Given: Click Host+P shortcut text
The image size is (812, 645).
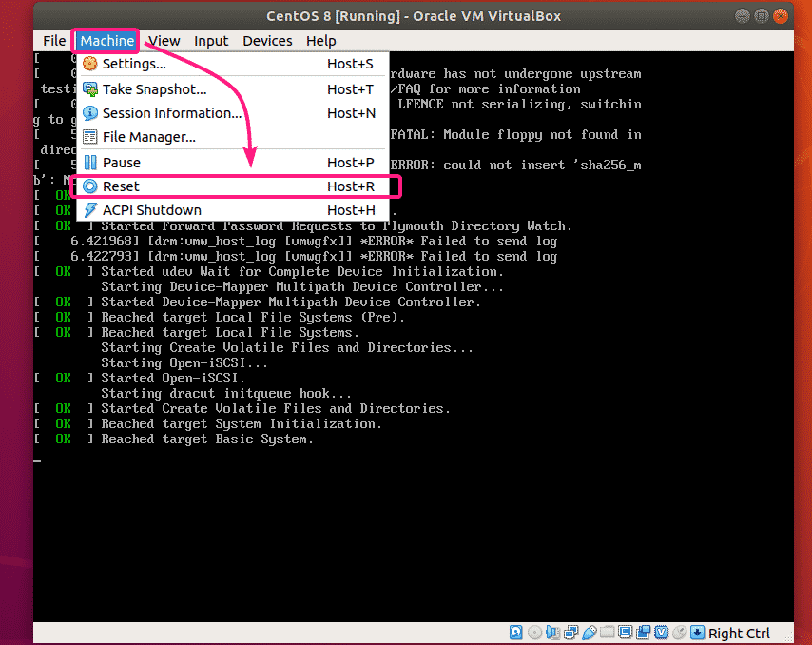Looking at the screenshot, I should tap(350, 163).
